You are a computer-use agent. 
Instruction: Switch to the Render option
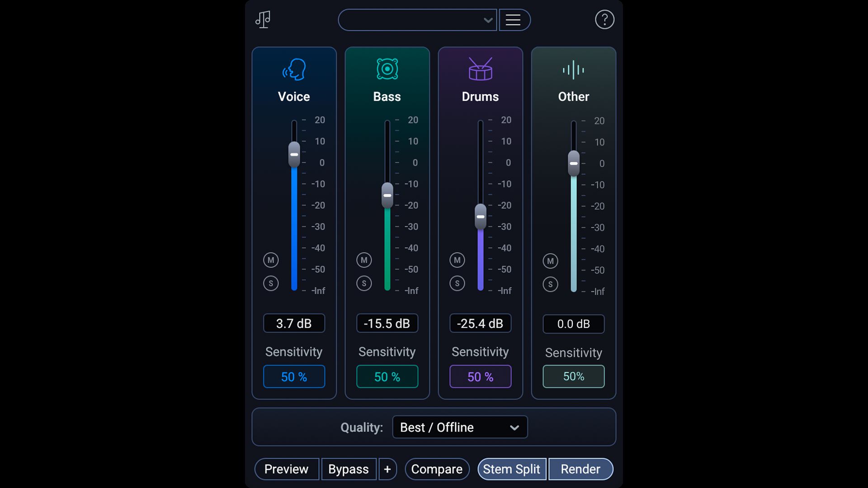coord(580,469)
